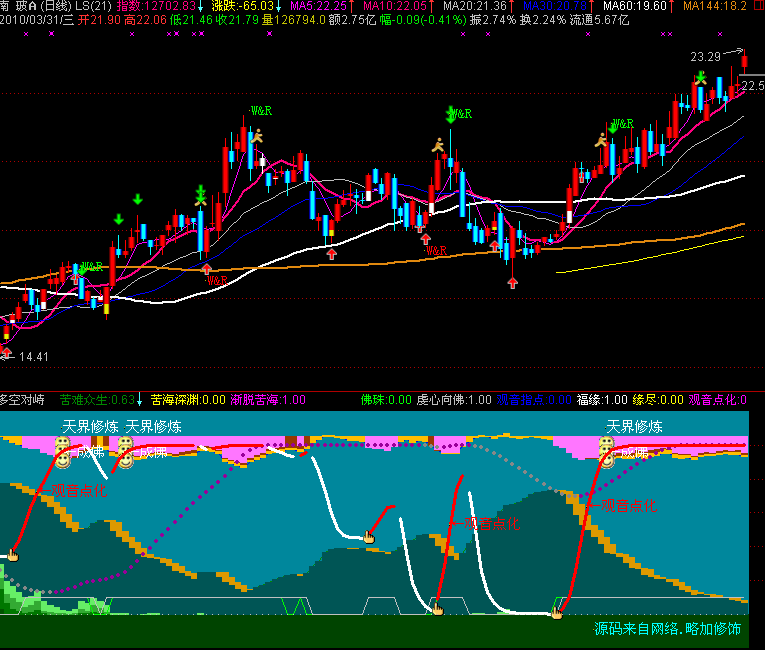Click the 额2.75亿 turnover amount
This screenshot has height=650, width=765.
click(x=353, y=20)
